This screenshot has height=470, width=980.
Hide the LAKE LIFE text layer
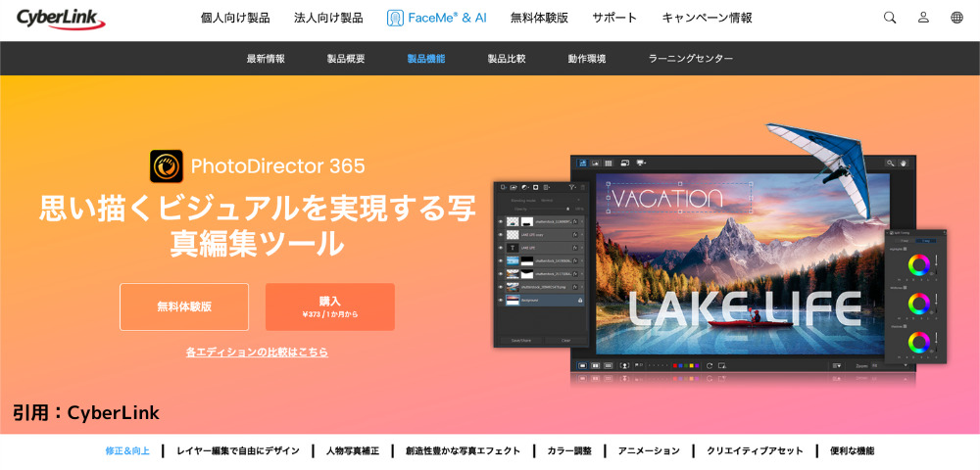(500, 247)
